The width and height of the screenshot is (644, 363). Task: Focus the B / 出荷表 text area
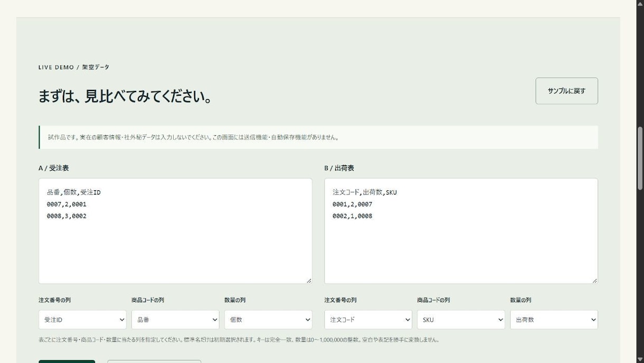[461, 231]
